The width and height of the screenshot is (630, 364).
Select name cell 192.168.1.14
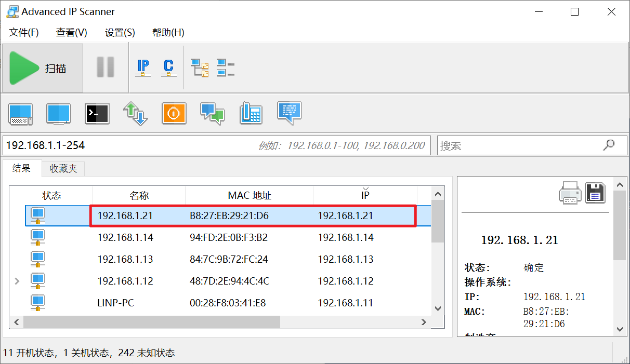coord(125,237)
